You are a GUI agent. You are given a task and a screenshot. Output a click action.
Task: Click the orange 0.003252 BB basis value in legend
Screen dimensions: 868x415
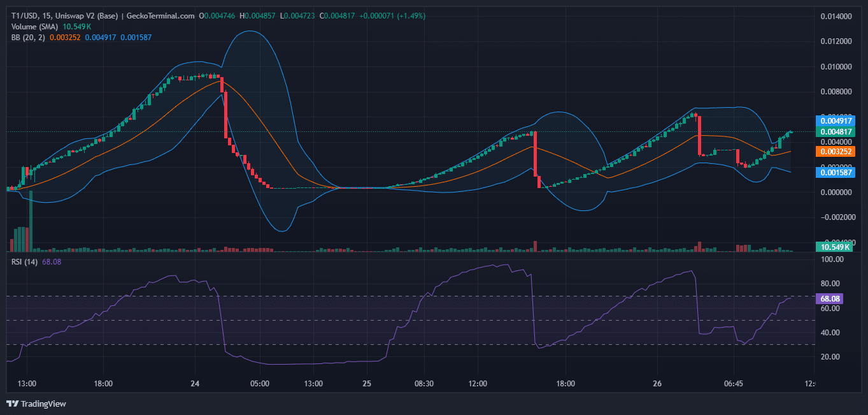point(66,38)
